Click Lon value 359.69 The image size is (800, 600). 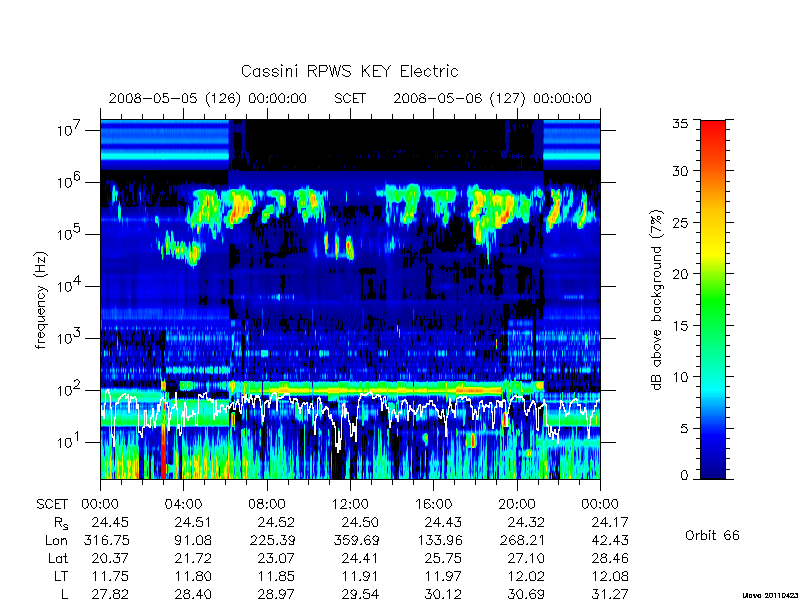click(356, 540)
